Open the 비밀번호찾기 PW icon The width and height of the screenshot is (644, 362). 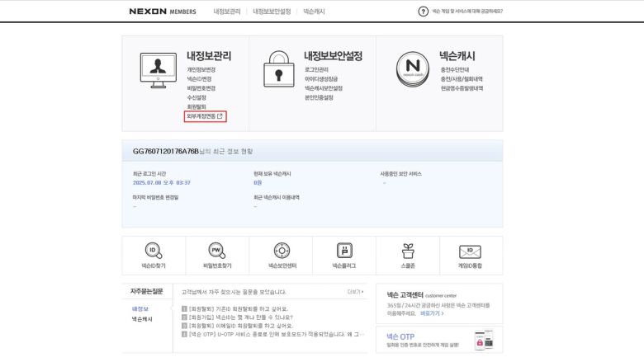click(217, 251)
